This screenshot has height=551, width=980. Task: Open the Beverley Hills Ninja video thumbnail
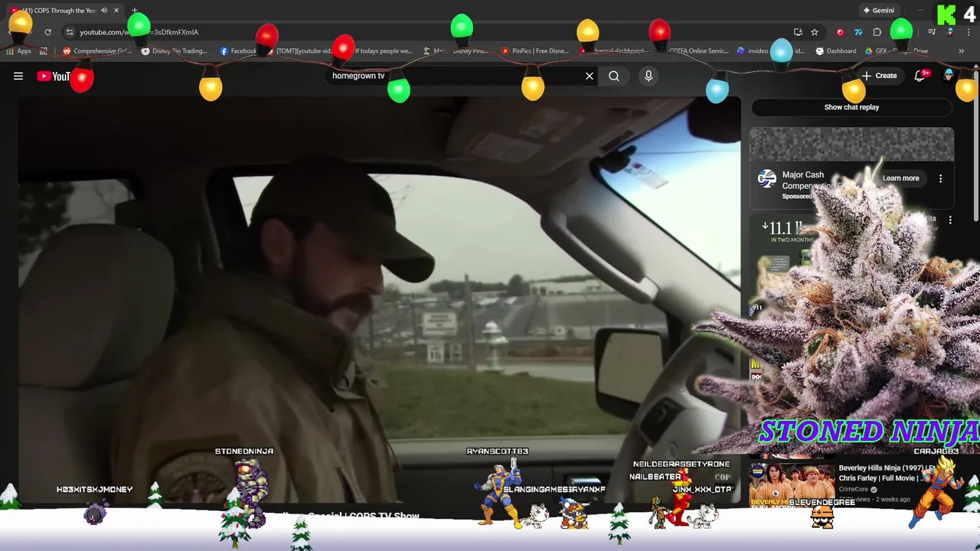pos(791,485)
